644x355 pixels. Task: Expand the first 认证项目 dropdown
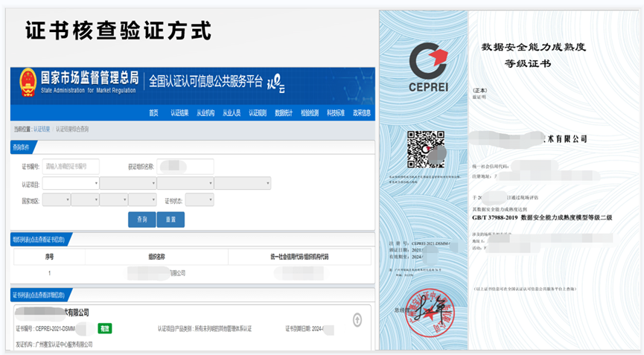coord(71,183)
